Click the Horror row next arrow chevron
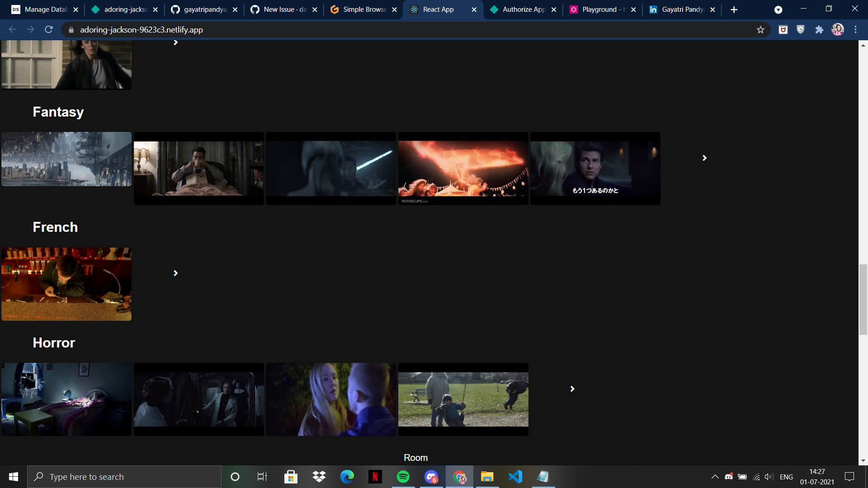Screen dimensions: 868x488 click(572, 389)
